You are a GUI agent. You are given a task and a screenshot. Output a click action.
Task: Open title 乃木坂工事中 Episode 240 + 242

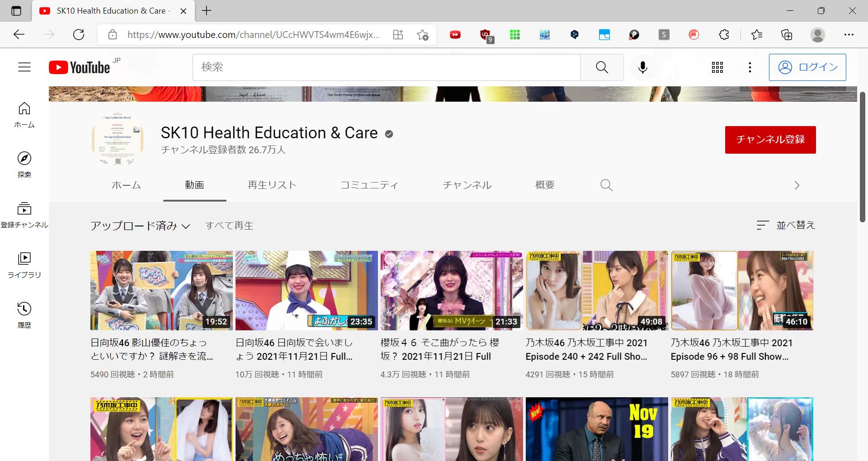click(587, 349)
